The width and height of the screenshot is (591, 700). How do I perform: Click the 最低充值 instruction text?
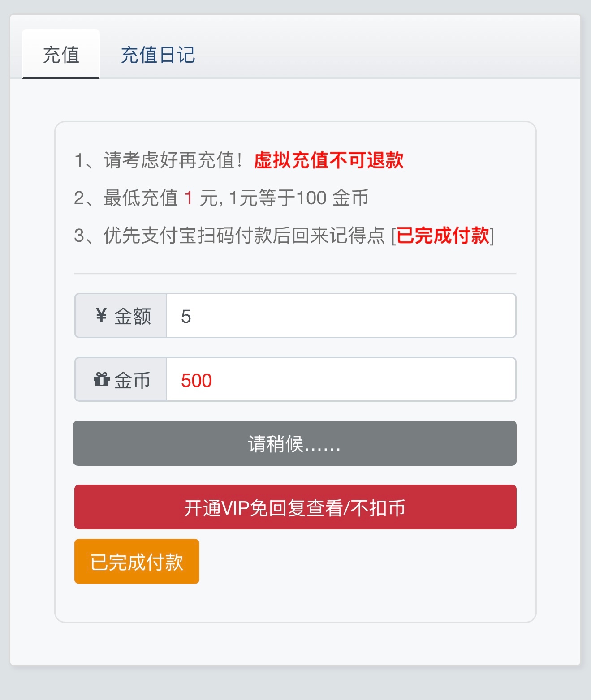(x=141, y=198)
